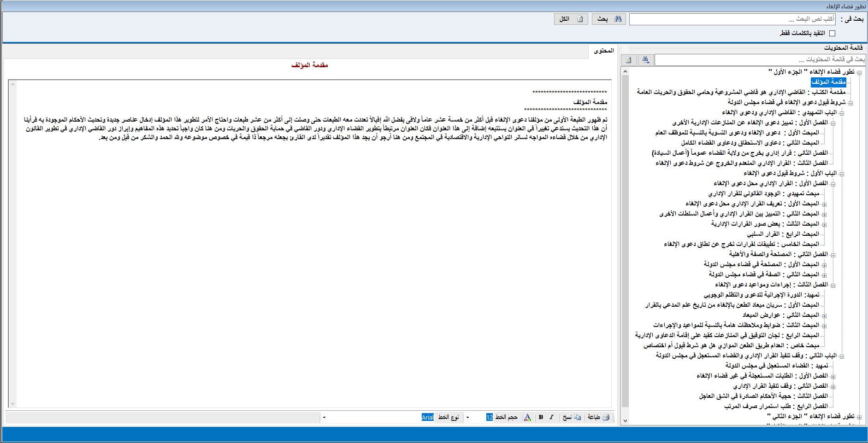Click the main search text field

(732, 19)
